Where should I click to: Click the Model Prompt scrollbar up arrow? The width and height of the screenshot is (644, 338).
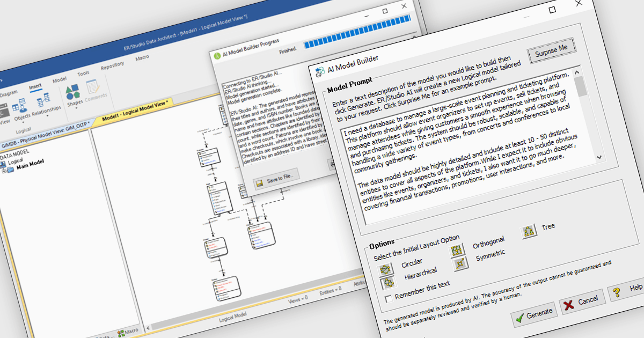click(x=576, y=72)
